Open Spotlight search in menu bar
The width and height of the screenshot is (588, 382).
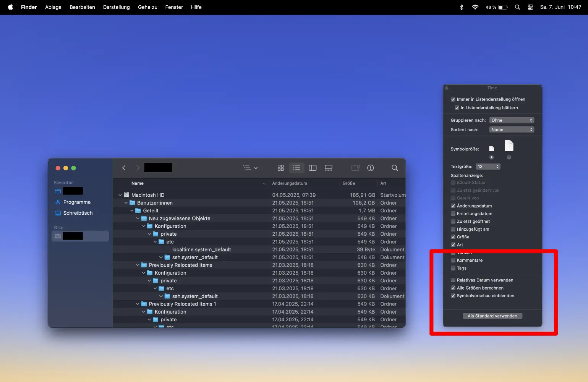pos(517,7)
